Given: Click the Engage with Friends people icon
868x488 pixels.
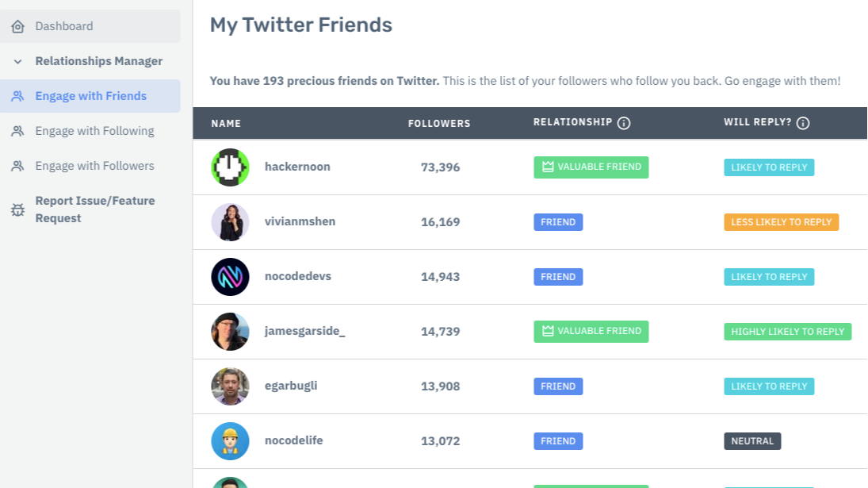Looking at the screenshot, I should tap(17, 96).
